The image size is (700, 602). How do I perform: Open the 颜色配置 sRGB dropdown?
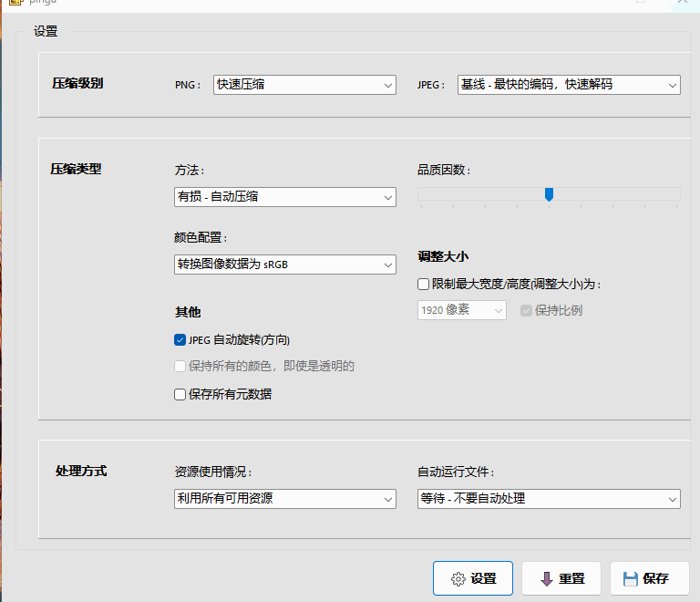pyautogui.click(x=284, y=265)
